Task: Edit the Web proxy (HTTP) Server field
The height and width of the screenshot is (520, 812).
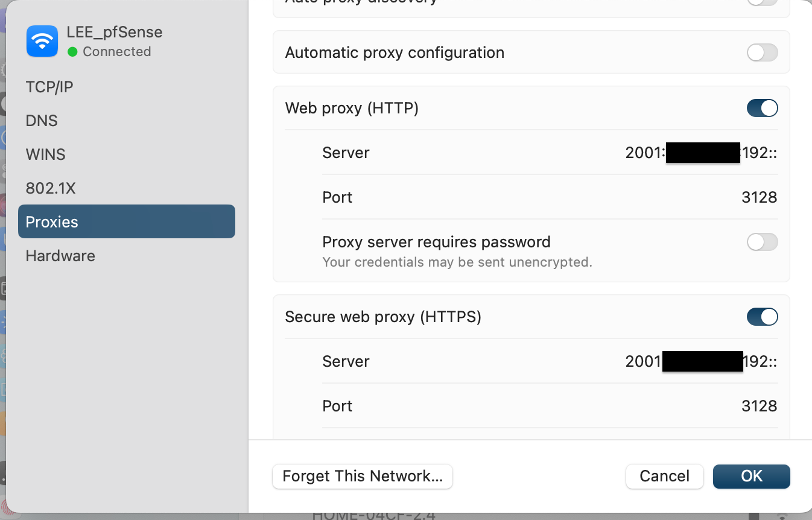Action: (701, 153)
